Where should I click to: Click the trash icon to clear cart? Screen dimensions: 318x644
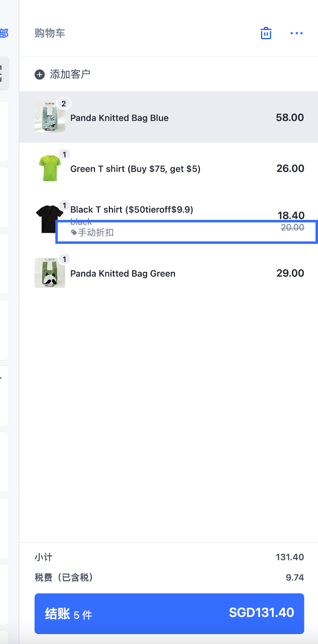click(x=266, y=33)
